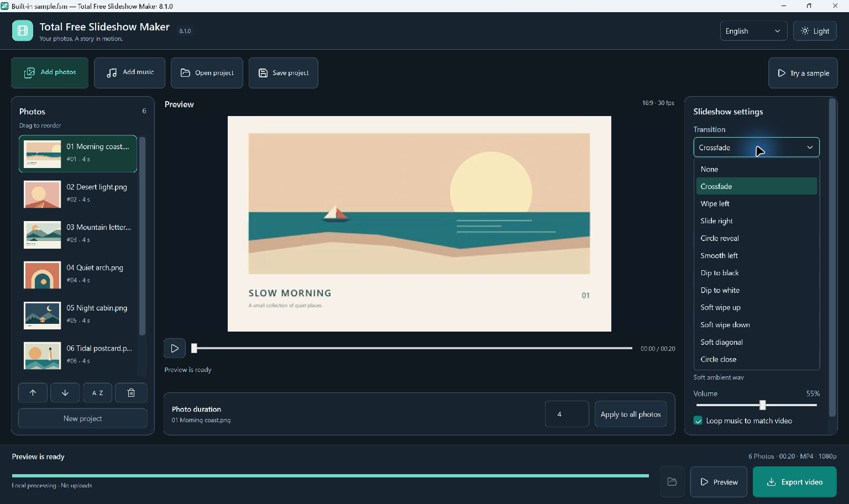Select 05 Night cabin.png photo
The width and height of the screenshot is (849, 504).
78,314
